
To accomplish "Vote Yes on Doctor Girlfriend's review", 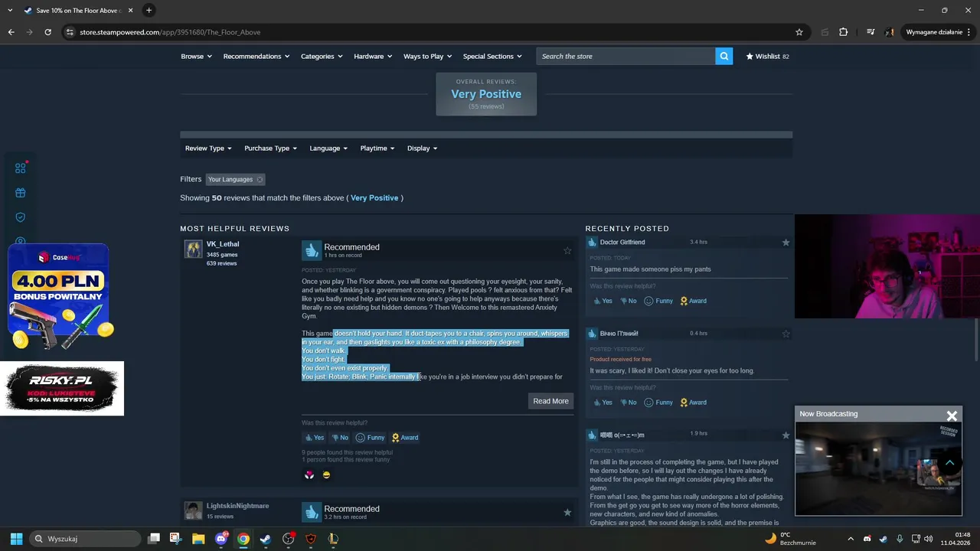I will [602, 301].
